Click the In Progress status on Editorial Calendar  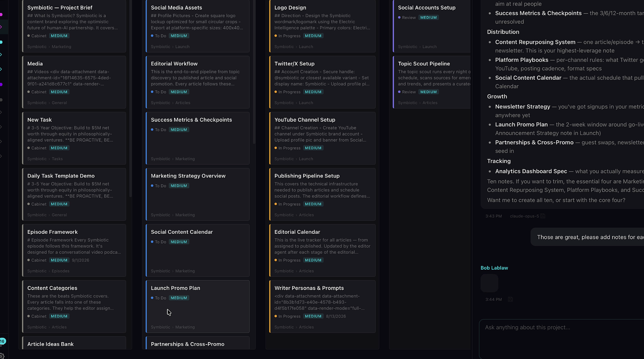pos(287,260)
